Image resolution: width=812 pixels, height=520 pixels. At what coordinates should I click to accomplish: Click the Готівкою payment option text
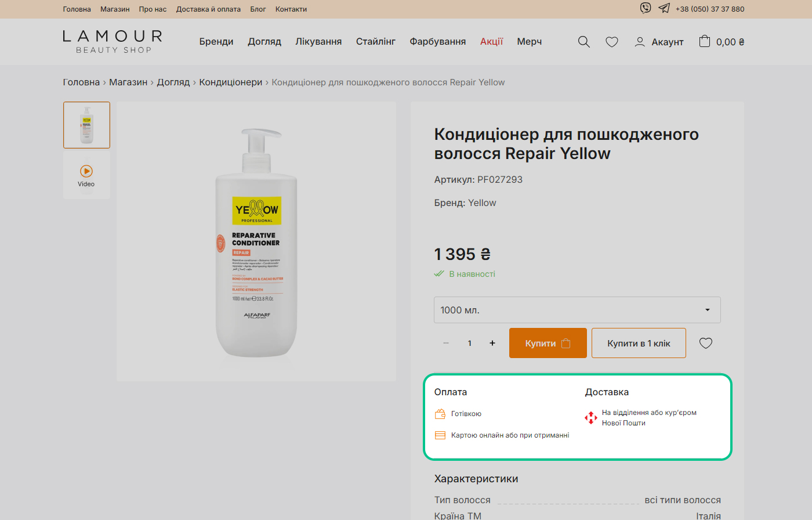pos(466,414)
